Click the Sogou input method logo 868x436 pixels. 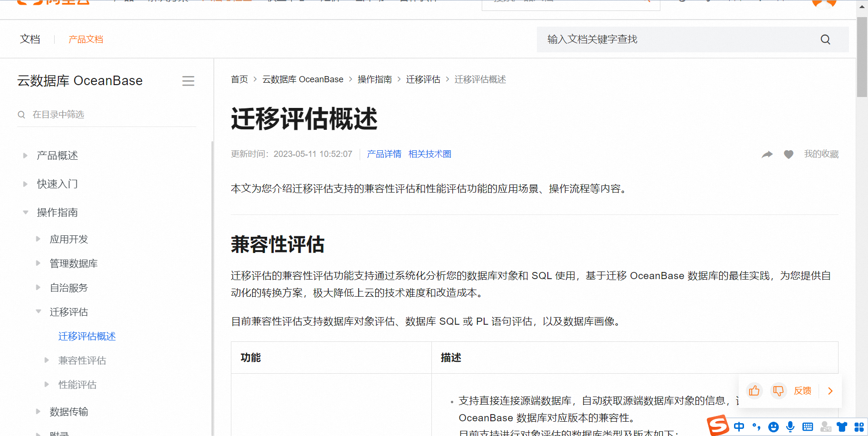tap(718, 425)
